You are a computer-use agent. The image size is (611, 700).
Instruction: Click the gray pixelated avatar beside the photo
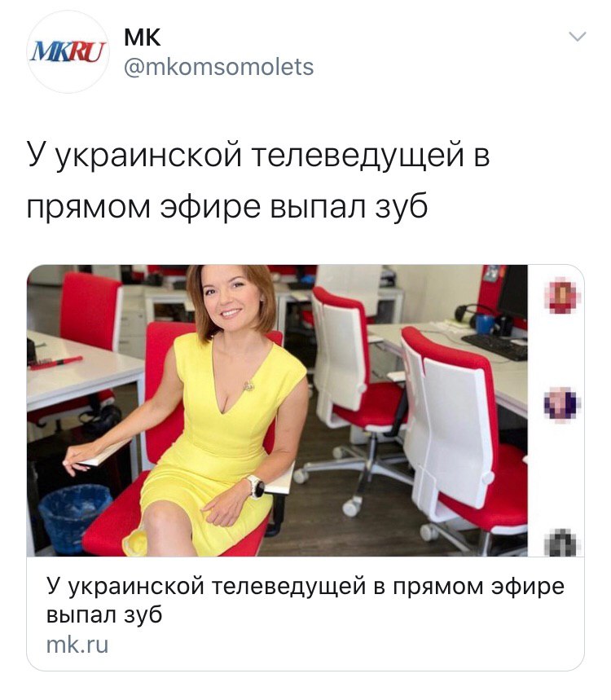pos(562,542)
